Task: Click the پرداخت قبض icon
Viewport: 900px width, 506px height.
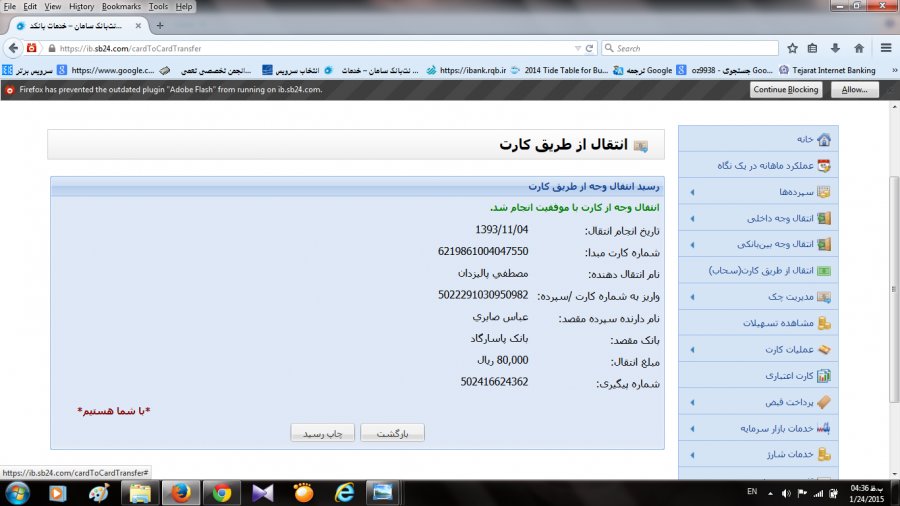Action: (824, 402)
